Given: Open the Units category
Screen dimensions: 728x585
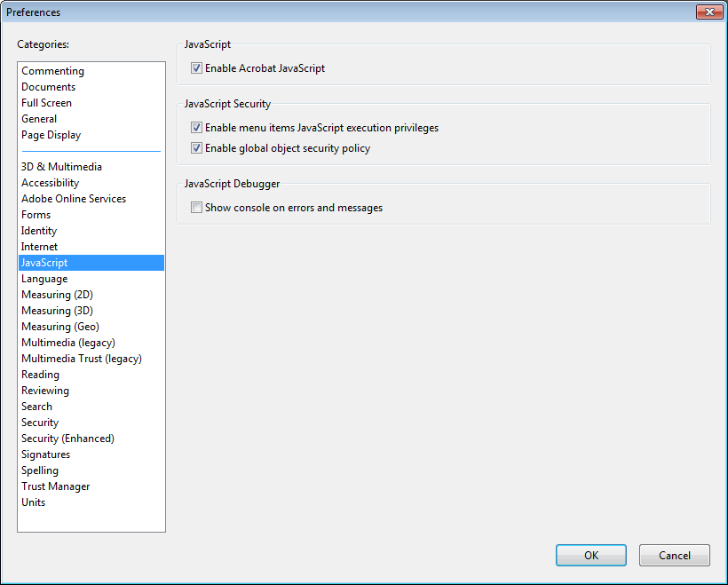Looking at the screenshot, I should coord(91,502).
